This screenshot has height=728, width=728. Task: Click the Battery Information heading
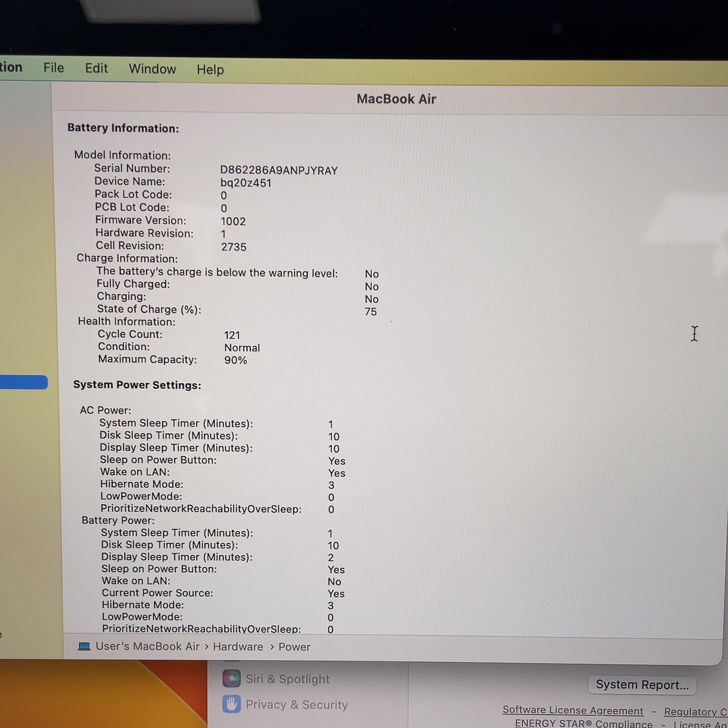pos(123,128)
